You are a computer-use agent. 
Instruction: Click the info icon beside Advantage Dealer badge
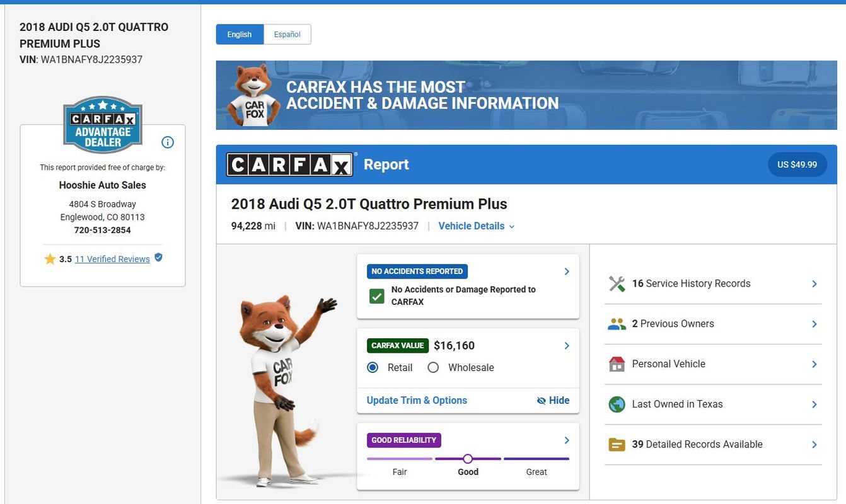click(x=168, y=142)
